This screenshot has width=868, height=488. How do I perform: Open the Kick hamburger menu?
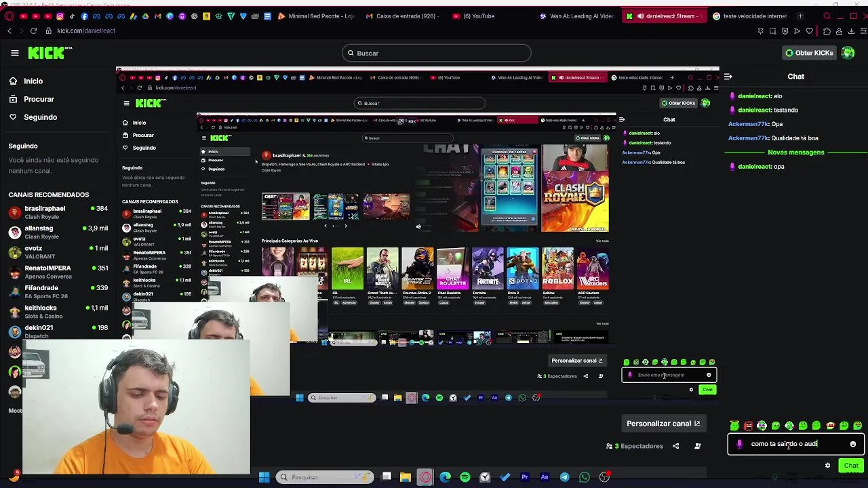click(x=14, y=53)
